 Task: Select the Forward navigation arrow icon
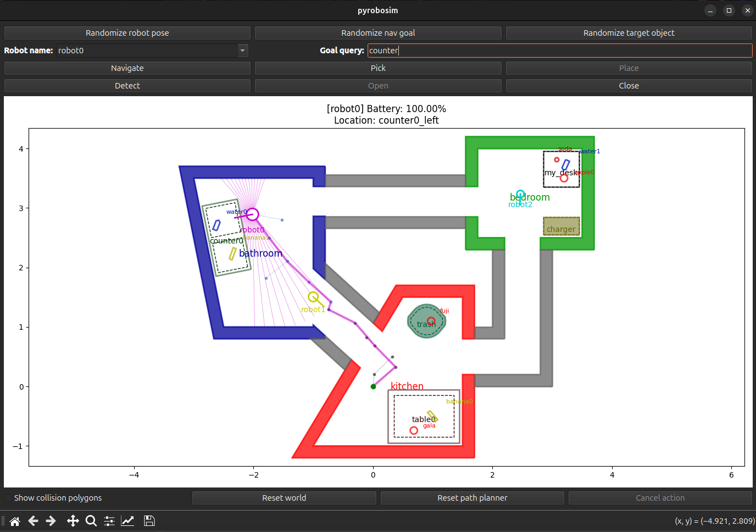pyautogui.click(x=51, y=520)
